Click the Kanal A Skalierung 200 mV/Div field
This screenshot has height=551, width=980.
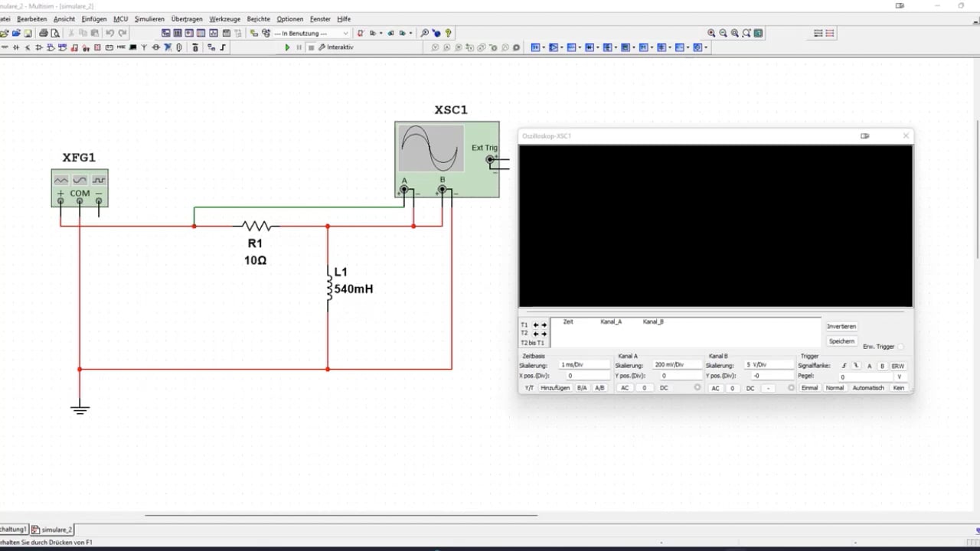tap(678, 365)
